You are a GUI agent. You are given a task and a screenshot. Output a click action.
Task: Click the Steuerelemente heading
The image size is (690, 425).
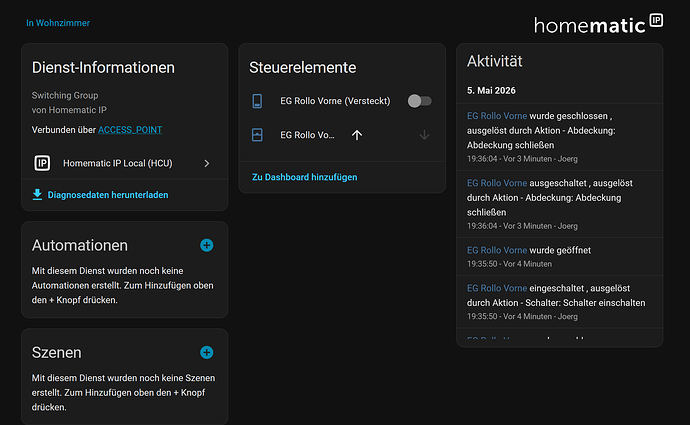303,67
